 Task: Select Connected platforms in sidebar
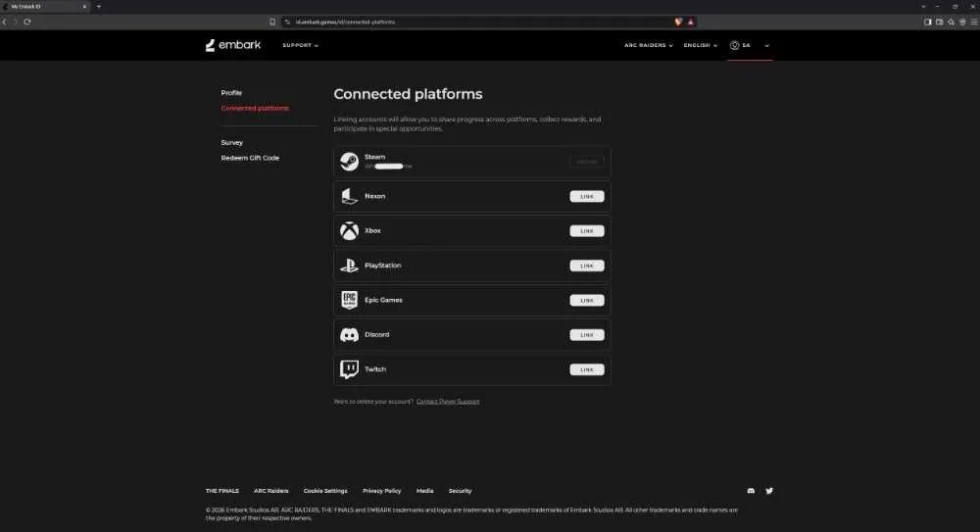[x=255, y=108]
